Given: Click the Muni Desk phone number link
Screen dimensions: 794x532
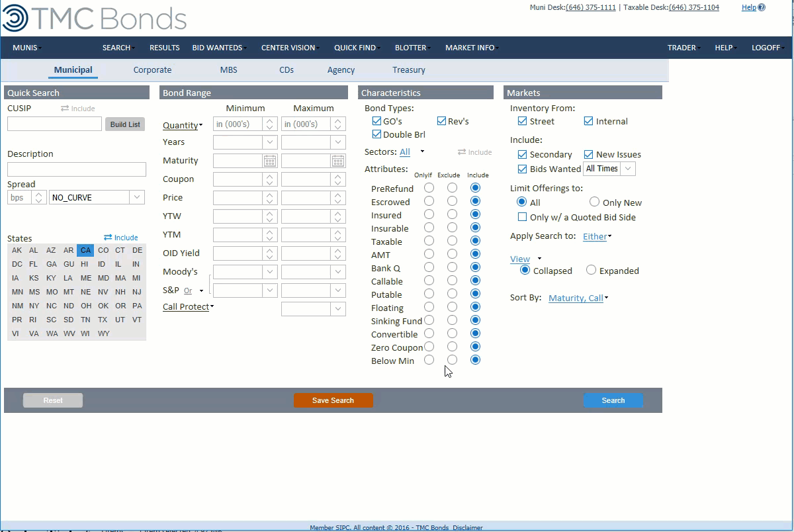Looking at the screenshot, I should (x=591, y=7).
